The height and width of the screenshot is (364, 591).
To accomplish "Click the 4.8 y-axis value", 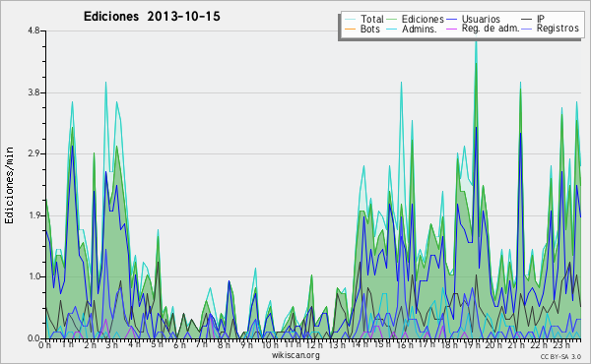I will pyautogui.click(x=33, y=30).
